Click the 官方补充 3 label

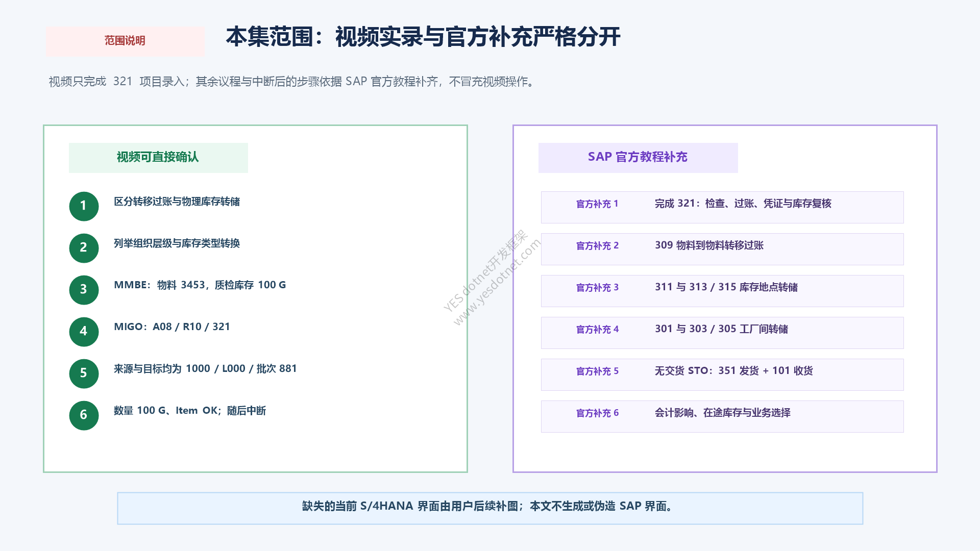[597, 288]
